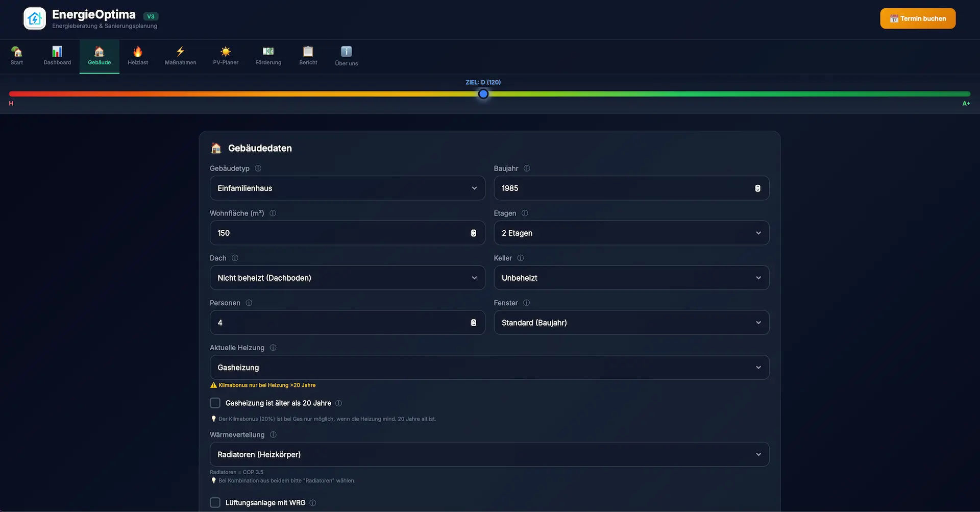Click the Termin buchen button
Screen dimensions: 980x512
(x=917, y=18)
